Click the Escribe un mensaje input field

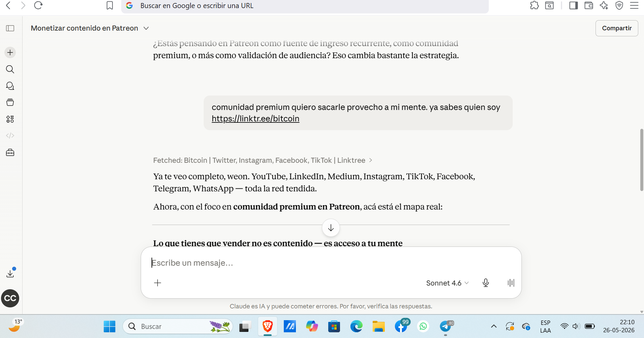[331, 263]
